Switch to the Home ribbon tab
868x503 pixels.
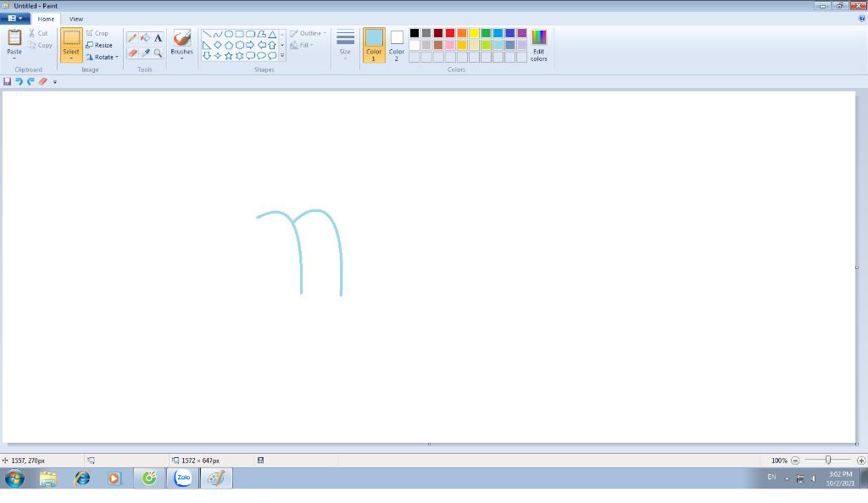point(46,19)
